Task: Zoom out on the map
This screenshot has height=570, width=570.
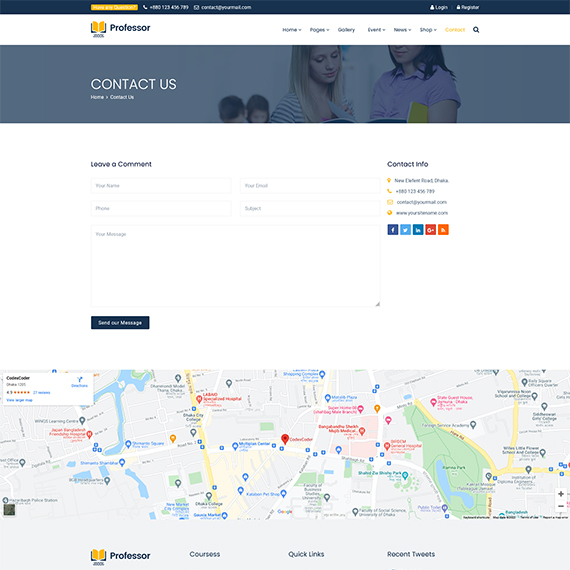Action: pyautogui.click(x=561, y=506)
